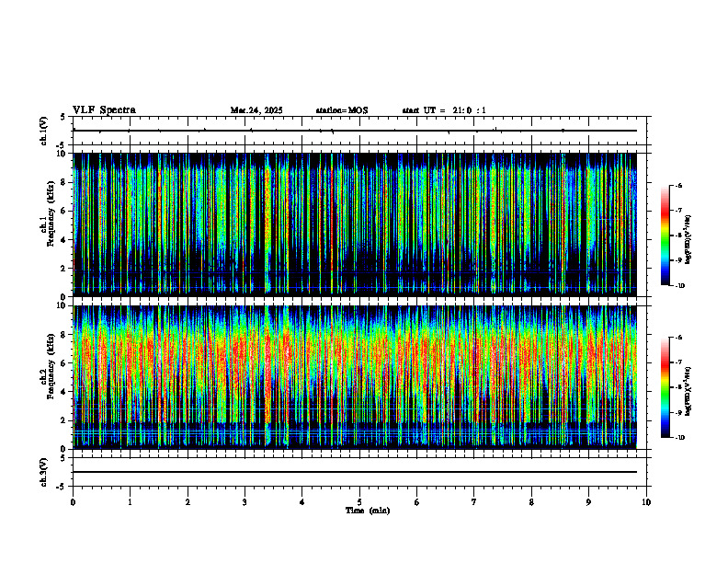Click time axis tick label "4"
The width and height of the screenshot is (728, 563).
pyautogui.click(x=302, y=502)
